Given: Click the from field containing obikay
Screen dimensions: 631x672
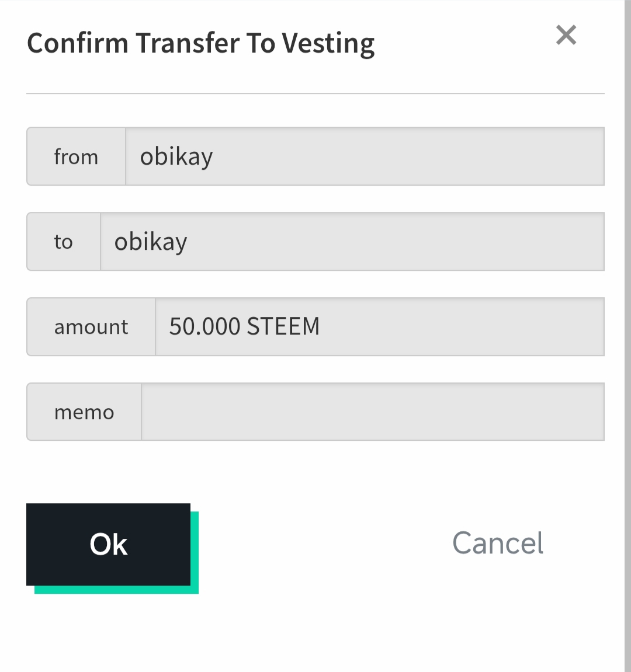Looking at the screenshot, I should 365,156.
